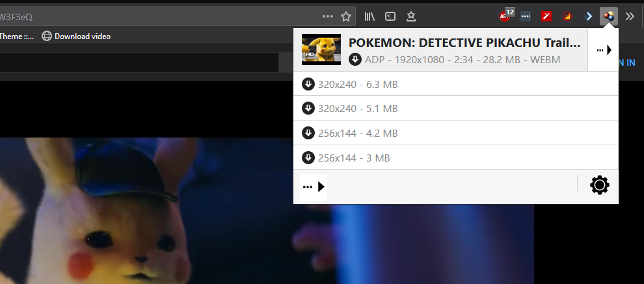
Task: Expand more actions arrow beside trailer title
Action: click(603, 50)
